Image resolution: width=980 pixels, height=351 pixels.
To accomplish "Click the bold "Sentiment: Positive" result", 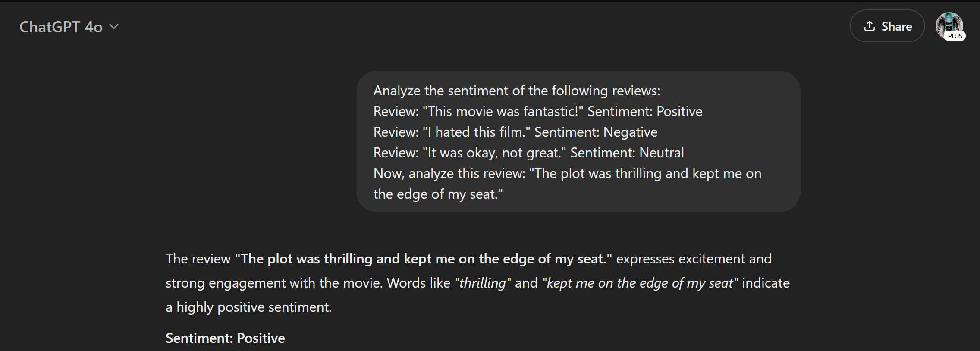I will [x=225, y=338].
